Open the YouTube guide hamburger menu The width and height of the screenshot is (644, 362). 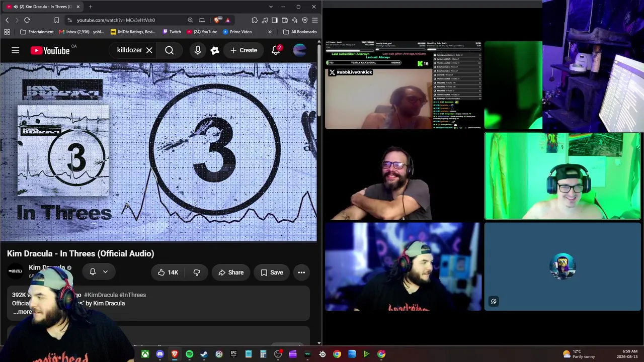pos(16,50)
